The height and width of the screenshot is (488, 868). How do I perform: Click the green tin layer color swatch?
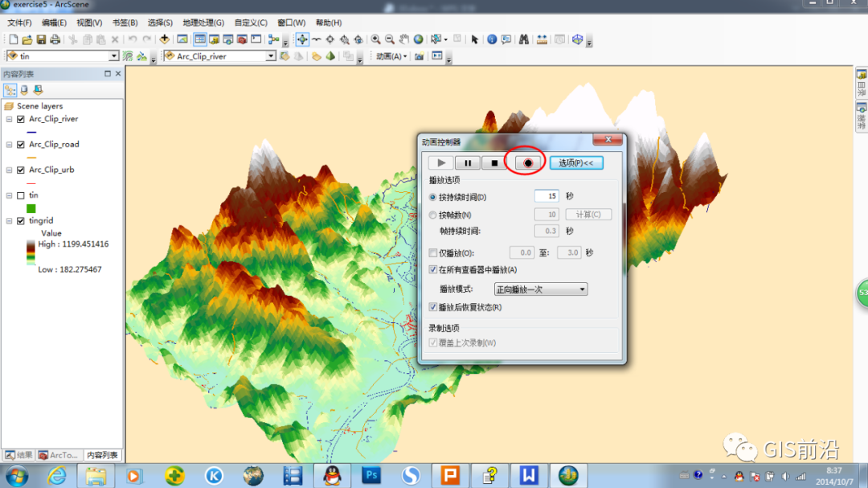pos(31,208)
